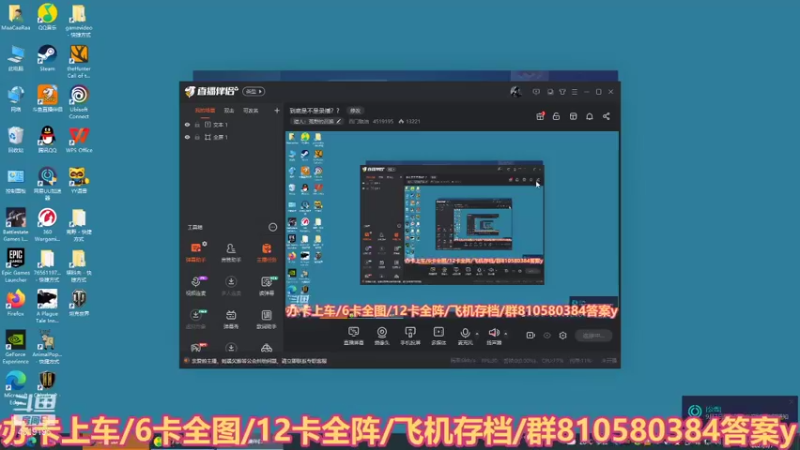Collapse the 工具箱 toolbox using its circle button
800x450 pixels.
click(x=273, y=227)
